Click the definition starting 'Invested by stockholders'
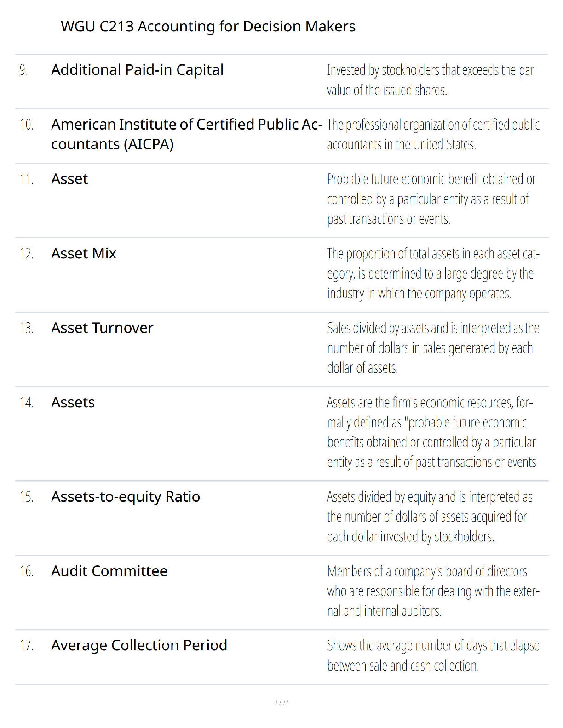Viewport: 563px width, 728px height. pyautogui.click(x=431, y=80)
